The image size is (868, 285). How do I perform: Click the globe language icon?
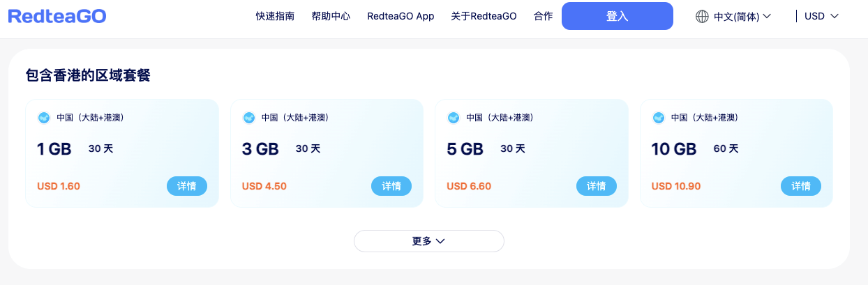click(x=702, y=16)
